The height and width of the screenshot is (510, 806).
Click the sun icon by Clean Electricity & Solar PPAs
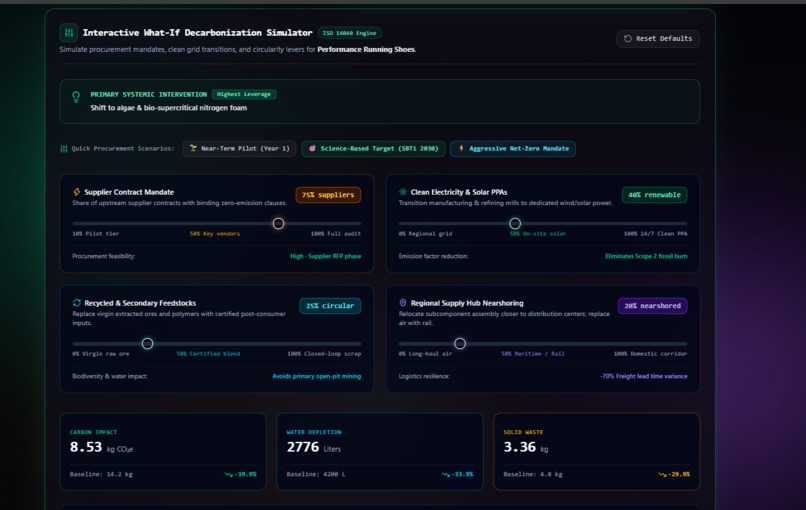403,192
